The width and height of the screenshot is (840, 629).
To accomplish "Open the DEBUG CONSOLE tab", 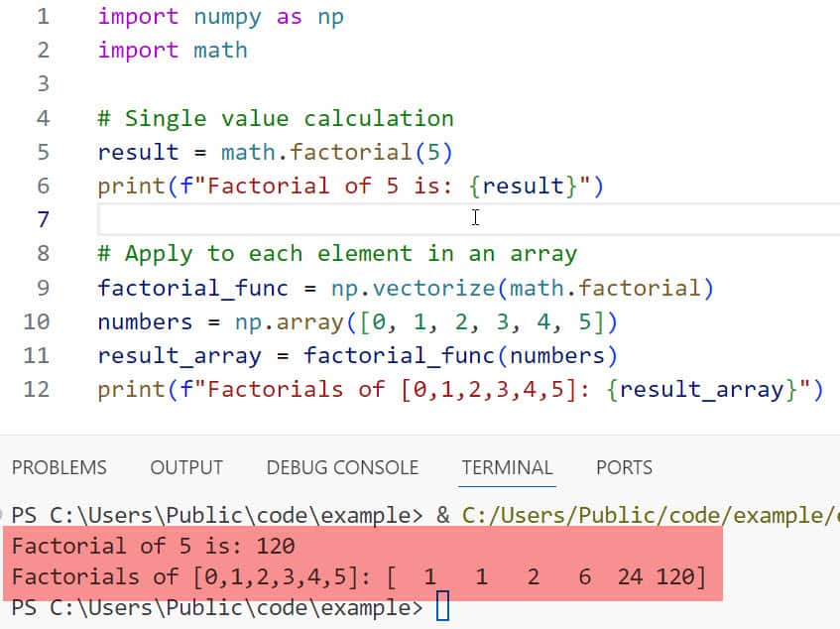I will point(342,467).
